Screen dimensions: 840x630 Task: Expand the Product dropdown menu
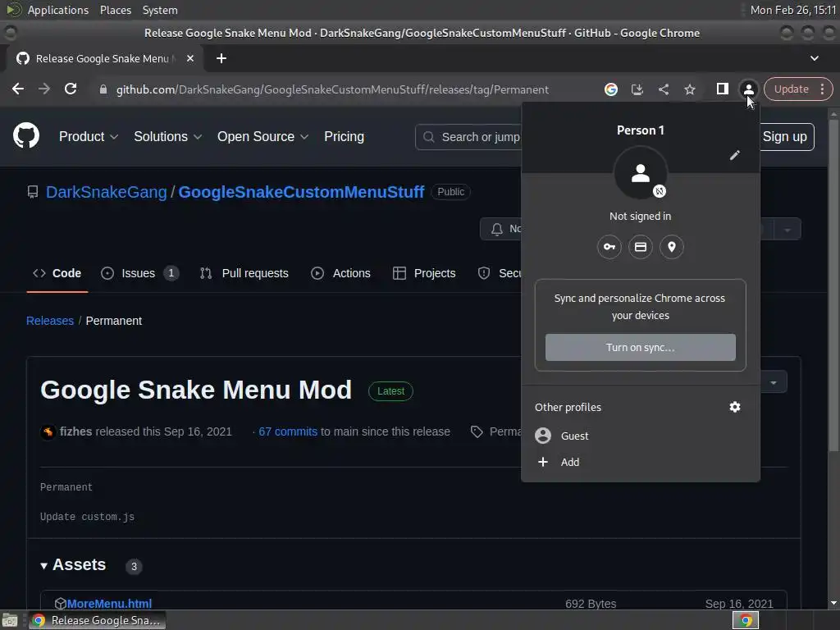tap(89, 137)
